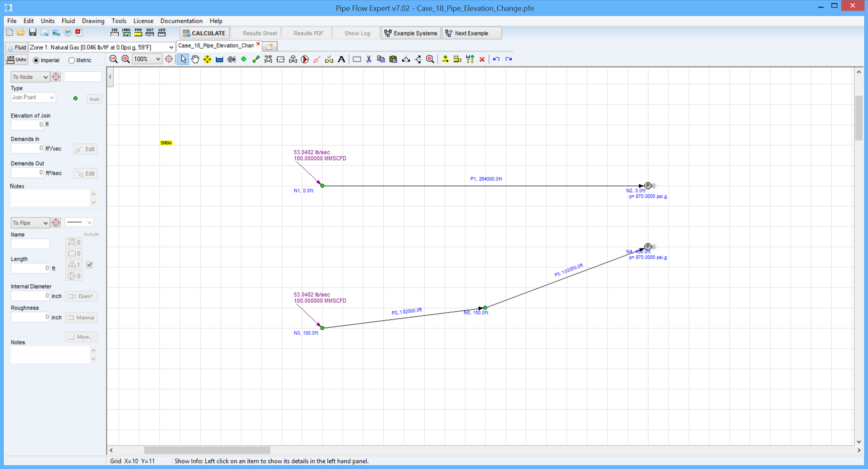The image size is (868, 469).
Task: Select the pipe drawing tool
Action: pos(256,59)
